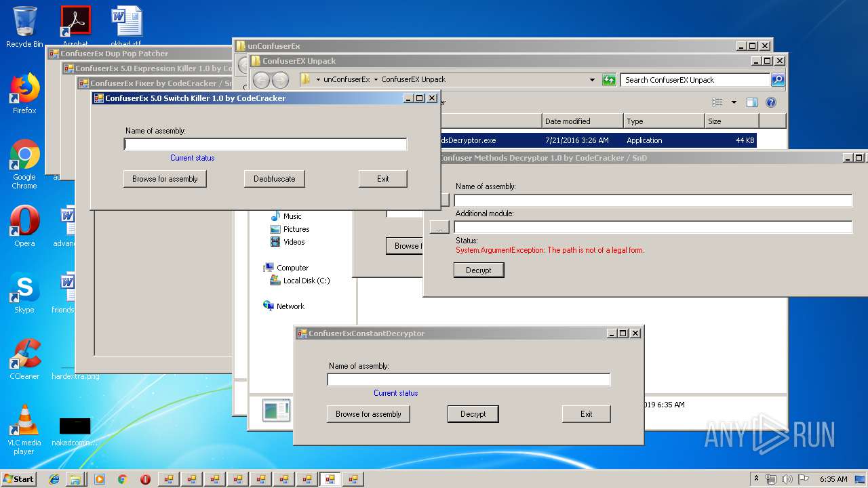Show hidden tray icons arrow
The width and height of the screenshot is (868, 488).
coord(757,479)
